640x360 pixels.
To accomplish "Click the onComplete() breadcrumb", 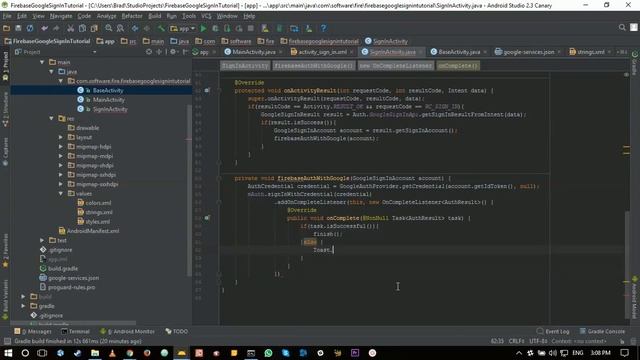I will [x=458, y=66].
